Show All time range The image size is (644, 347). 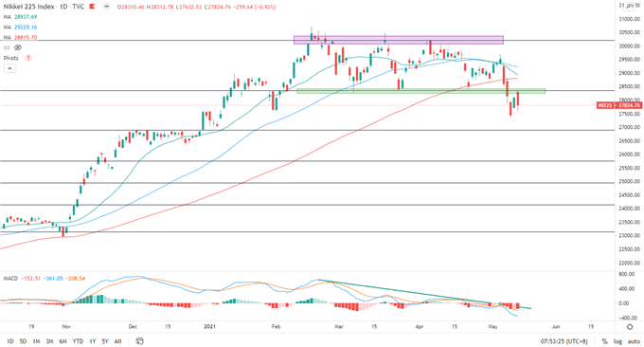point(117,341)
